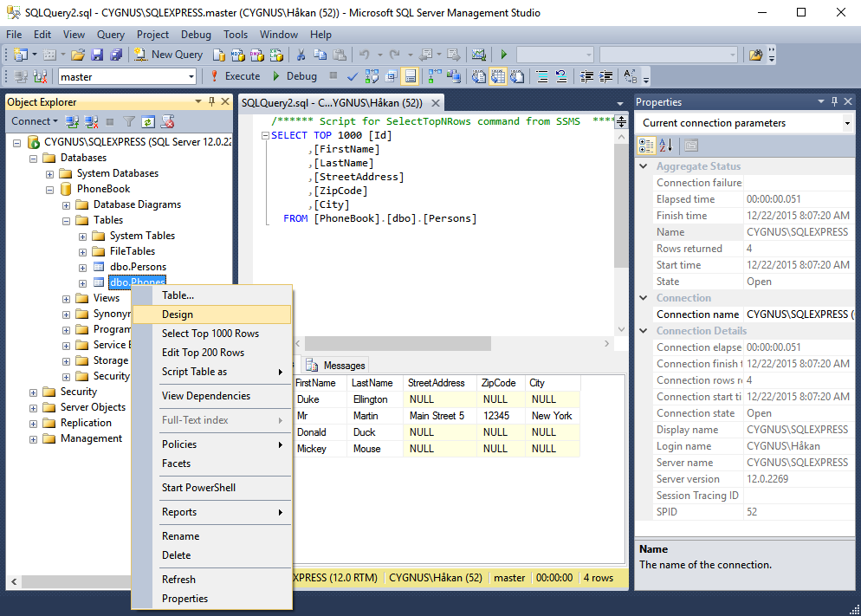Expand the System Databases node

coord(49,174)
